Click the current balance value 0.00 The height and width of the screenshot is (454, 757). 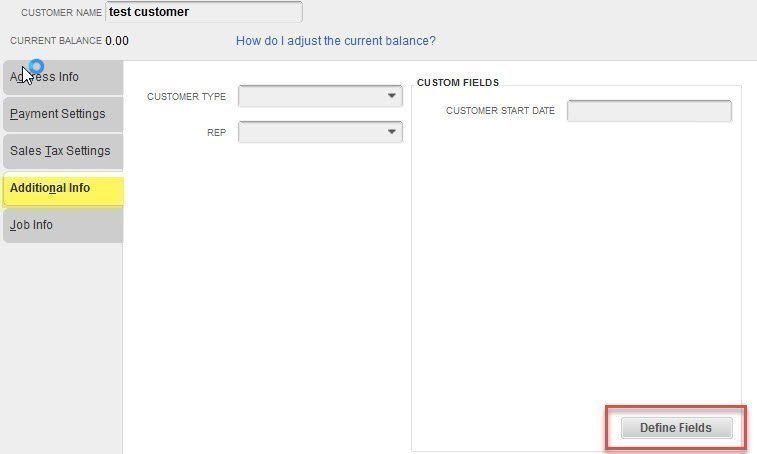pyautogui.click(x=117, y=41)
